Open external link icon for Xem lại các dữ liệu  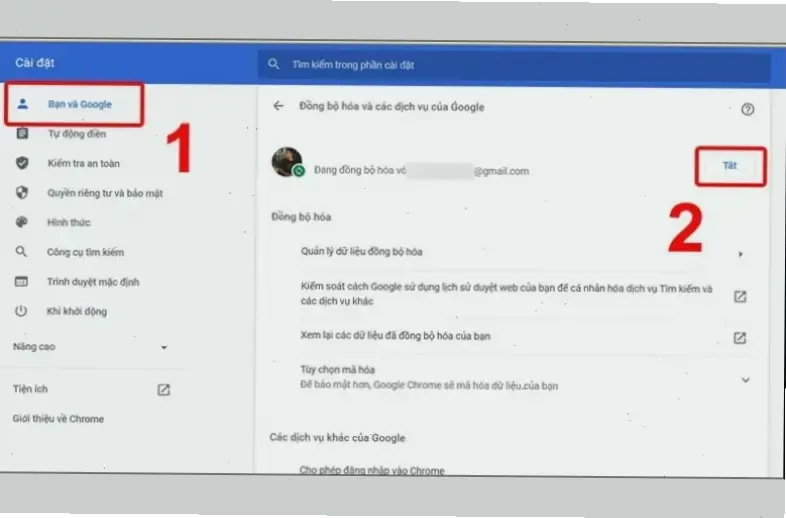[740, 337]
